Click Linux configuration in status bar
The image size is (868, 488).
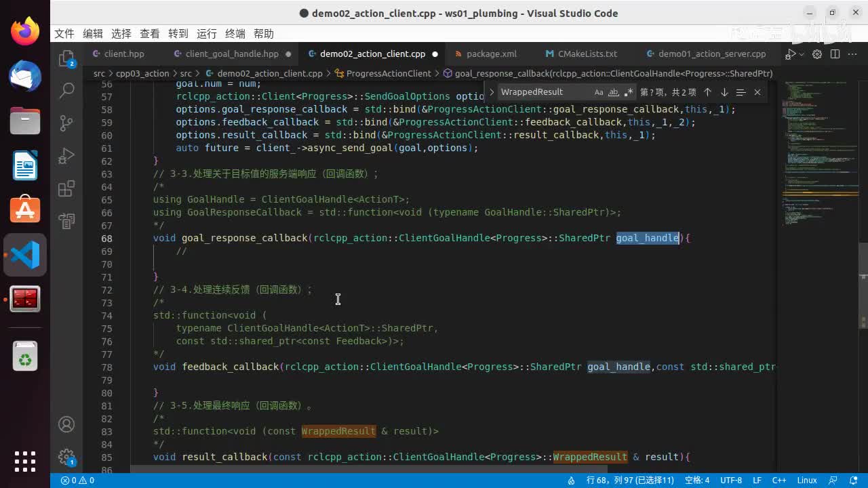(807, 481)
